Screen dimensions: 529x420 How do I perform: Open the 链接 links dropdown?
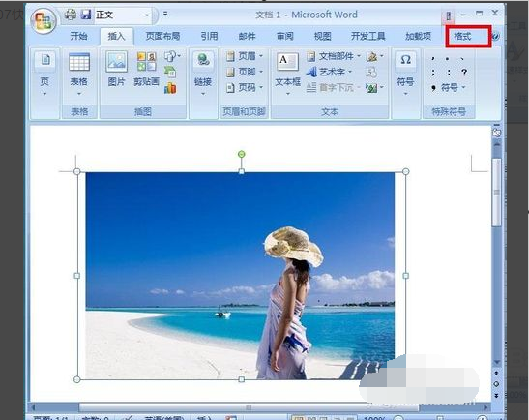click(x=203, y=75)
